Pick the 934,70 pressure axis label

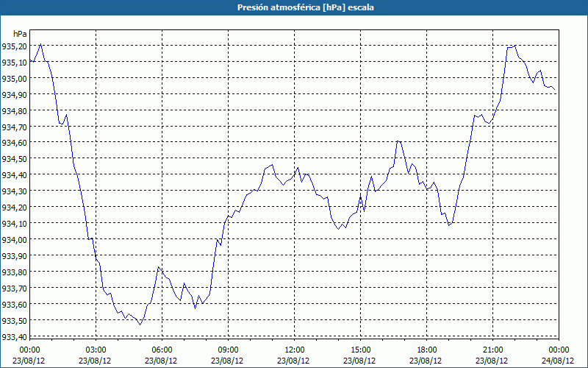tap(13, 127)
